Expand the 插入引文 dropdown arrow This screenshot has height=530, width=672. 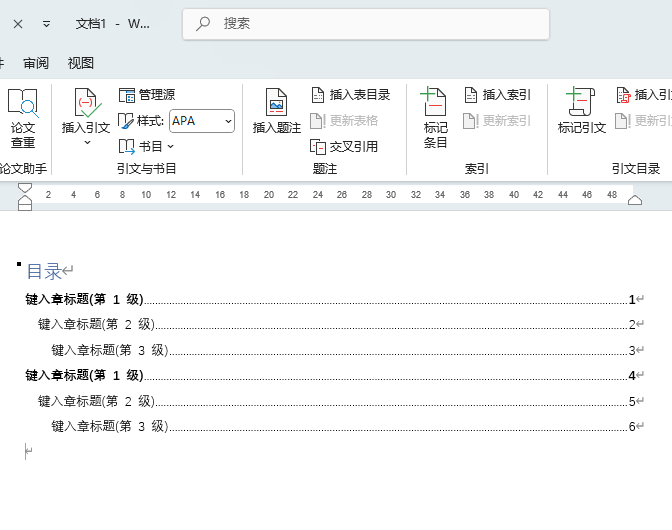click(87, 142)
